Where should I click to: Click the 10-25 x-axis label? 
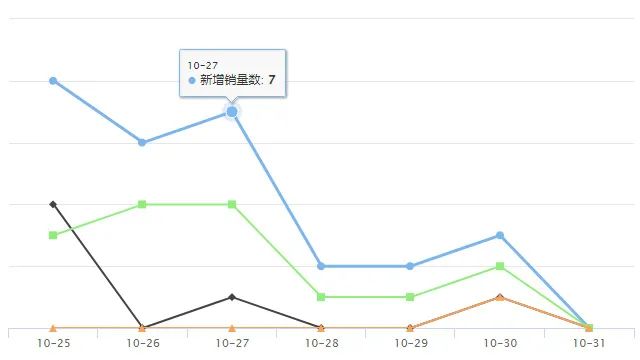[x=53, y=343]
